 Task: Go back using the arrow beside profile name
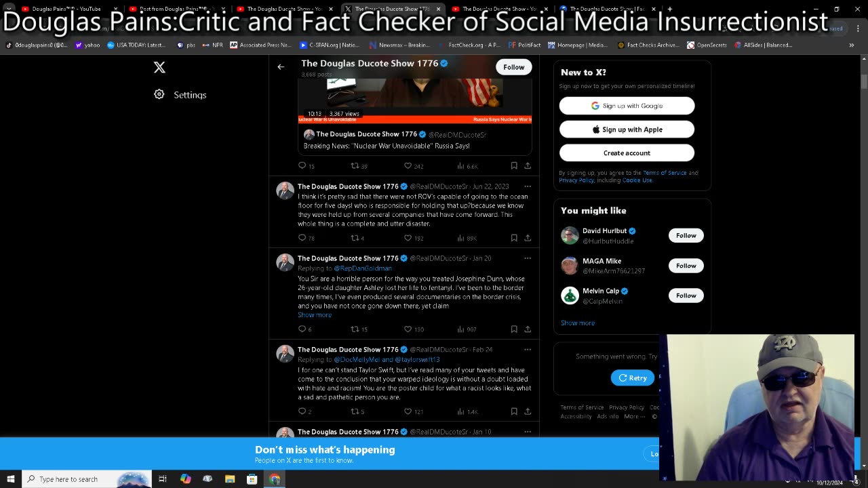[x=281, y=67]
